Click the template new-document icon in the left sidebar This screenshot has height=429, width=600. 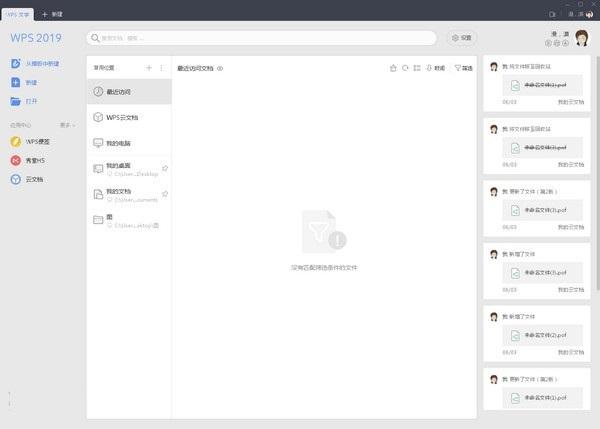[16, 63]
